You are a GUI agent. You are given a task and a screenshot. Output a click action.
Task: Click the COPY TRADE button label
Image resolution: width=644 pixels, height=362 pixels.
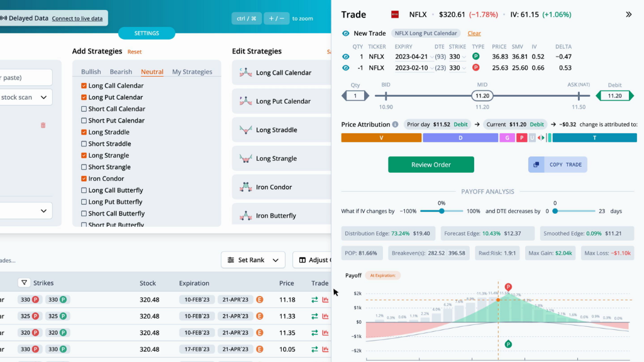(x=565, y=165)
